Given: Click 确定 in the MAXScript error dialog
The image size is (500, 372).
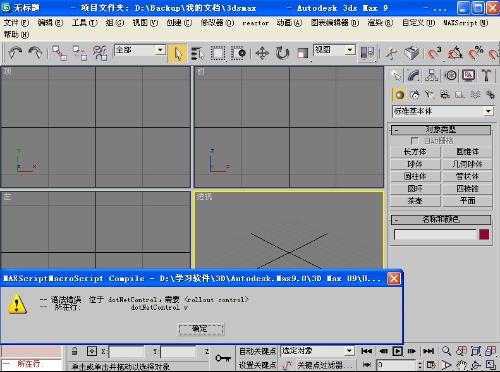Looking at the screenshot, I should click(x=201, y=329).
